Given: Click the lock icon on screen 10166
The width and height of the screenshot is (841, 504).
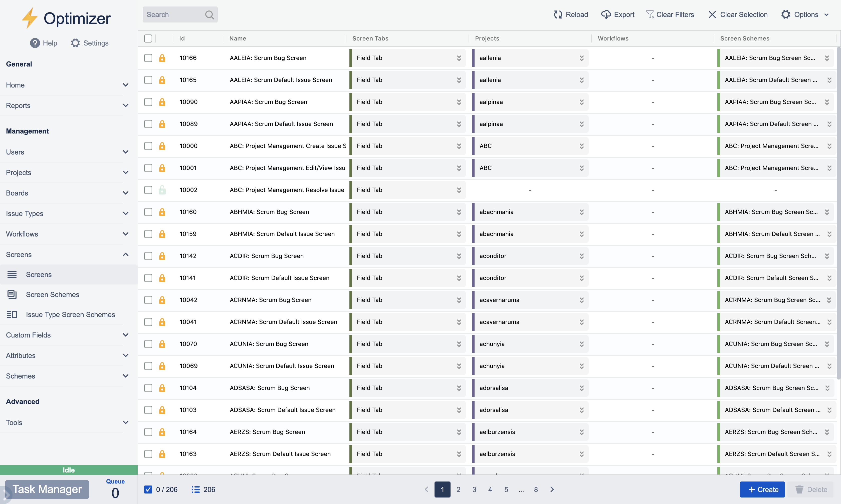Looking at the screenshot, I should (x=162, y=58).
